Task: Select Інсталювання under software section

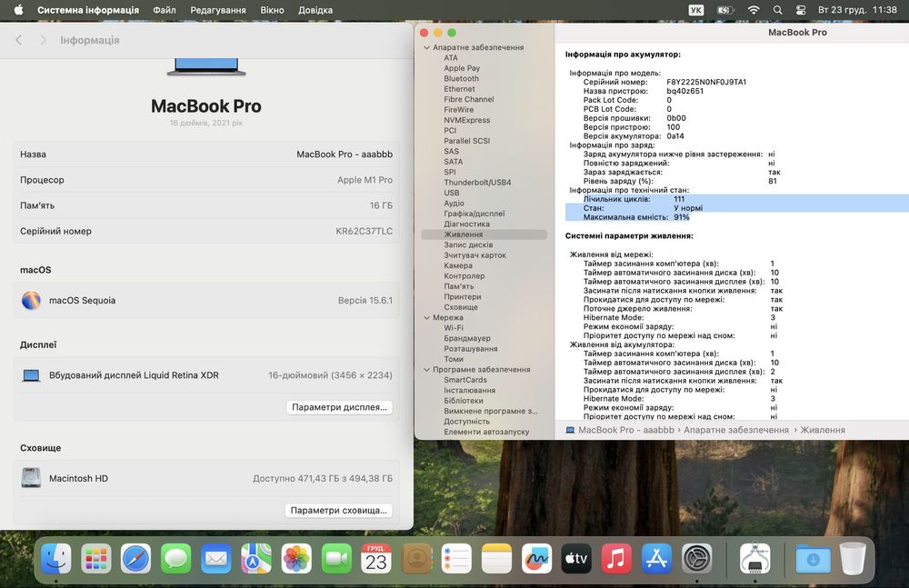Action: [470, 390]
